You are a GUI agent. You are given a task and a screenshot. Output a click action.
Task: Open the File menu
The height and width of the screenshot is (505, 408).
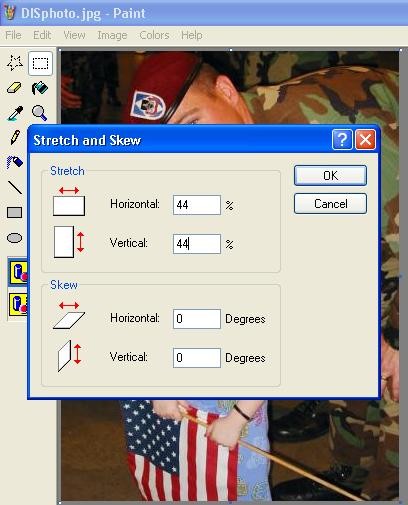13,35
